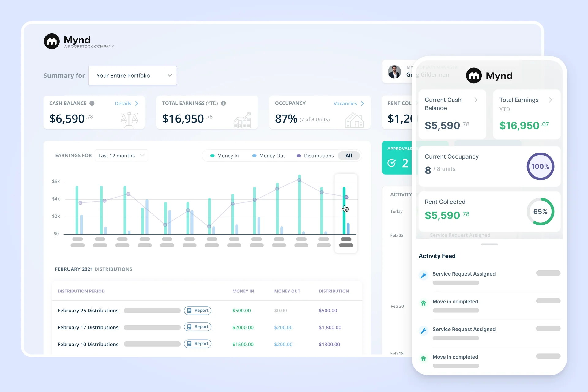
Task: Click the drag handle above Activity Feed
Action: 489,244
